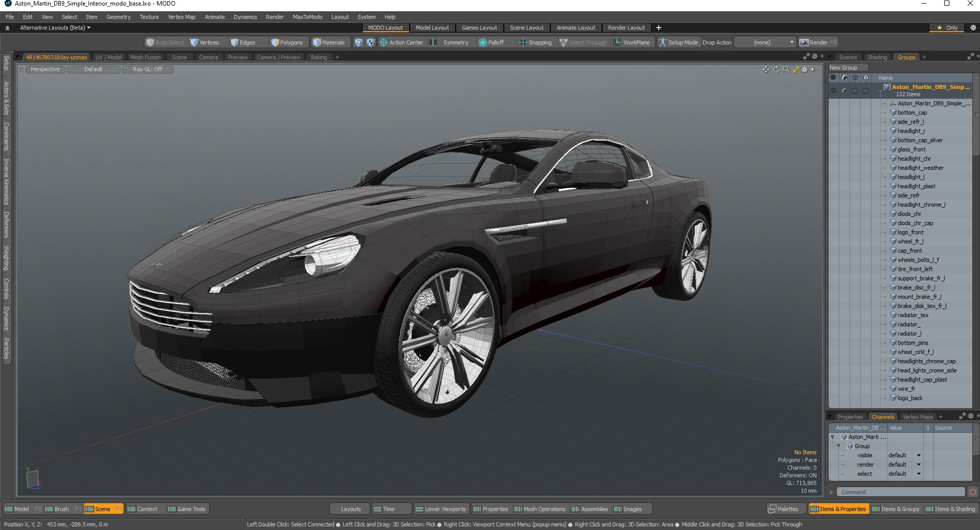Open the preferences gear next to Only

973,28
